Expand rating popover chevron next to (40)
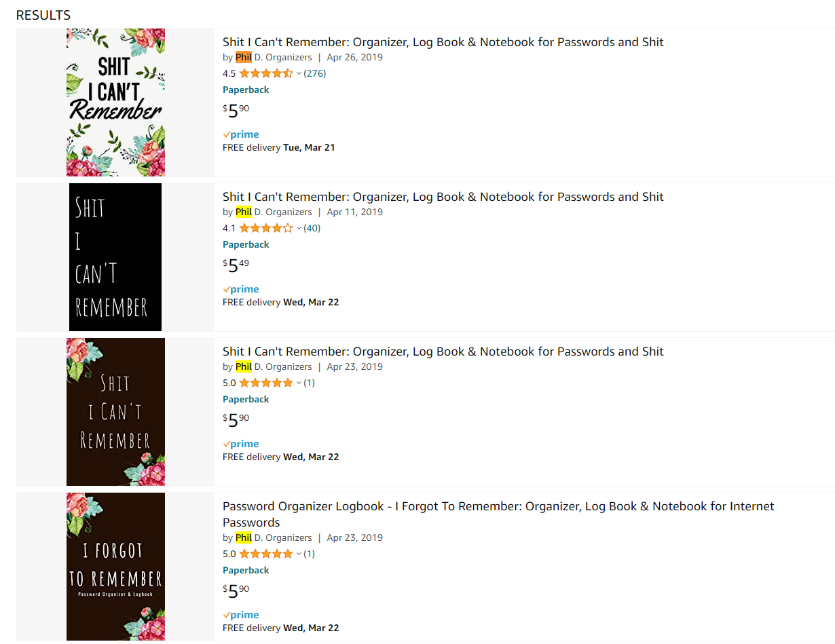The image size is (835, 644). click(299, 229)
